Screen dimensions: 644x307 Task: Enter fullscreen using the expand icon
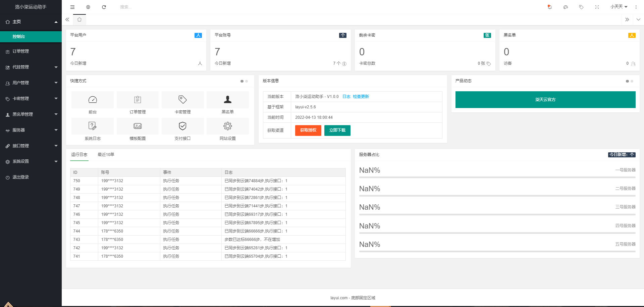click(597, 7)
